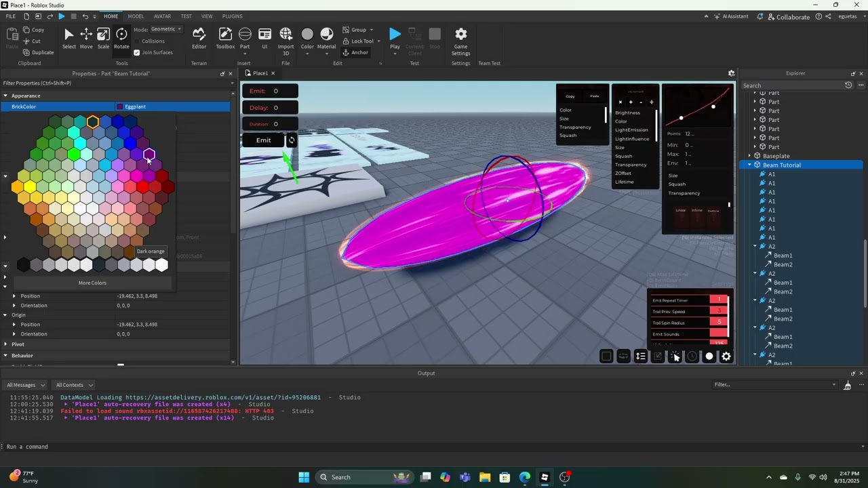Click the Explorer Search field
The width and height of the screenshot is (868, 488).
pyautogui.click(x=791, y=85)
